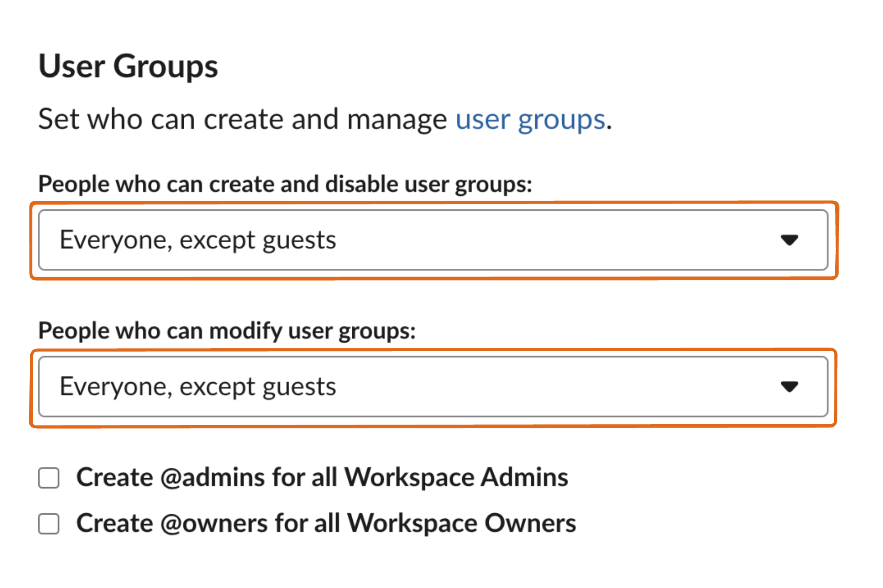Screen dimensions: 883x588
Task: Click 'Workspace Admins' in the first checkbox label
Action: [456, 477]
